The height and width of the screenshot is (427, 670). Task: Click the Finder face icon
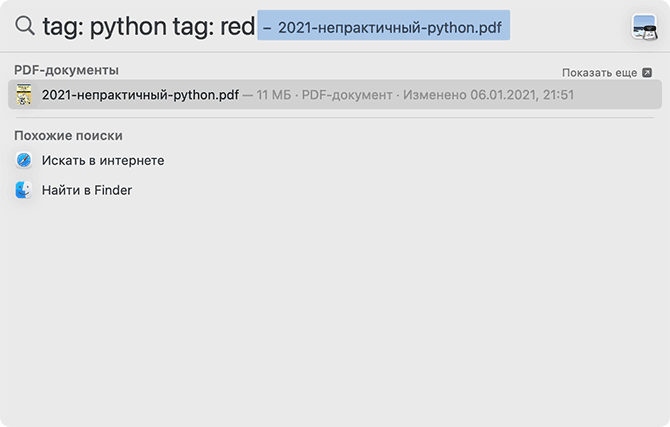[x=24, y=190]
